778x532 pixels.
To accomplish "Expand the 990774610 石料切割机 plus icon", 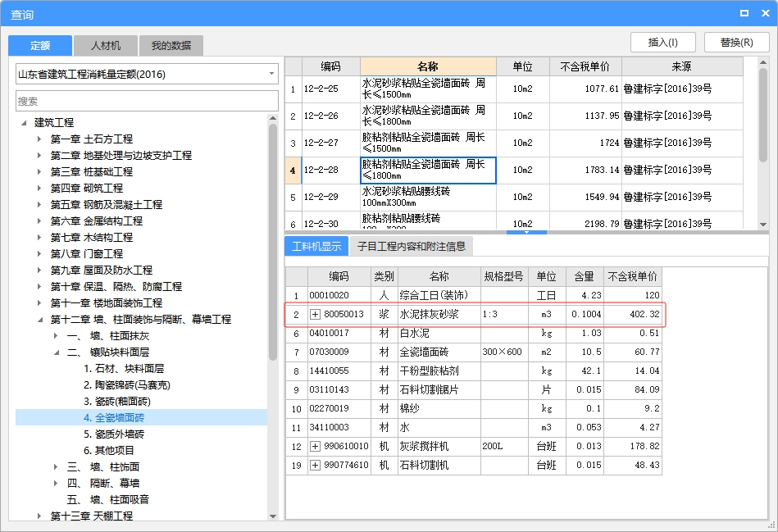I will point(315,465).
